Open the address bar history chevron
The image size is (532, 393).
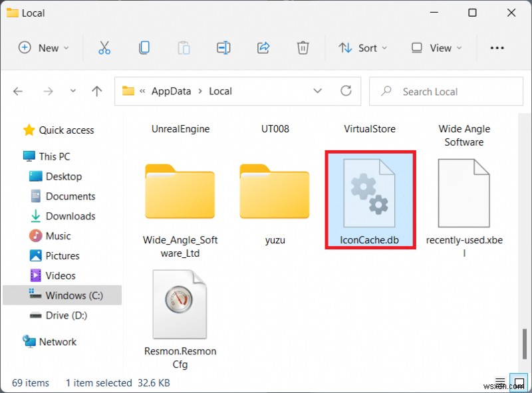point(318,91)
